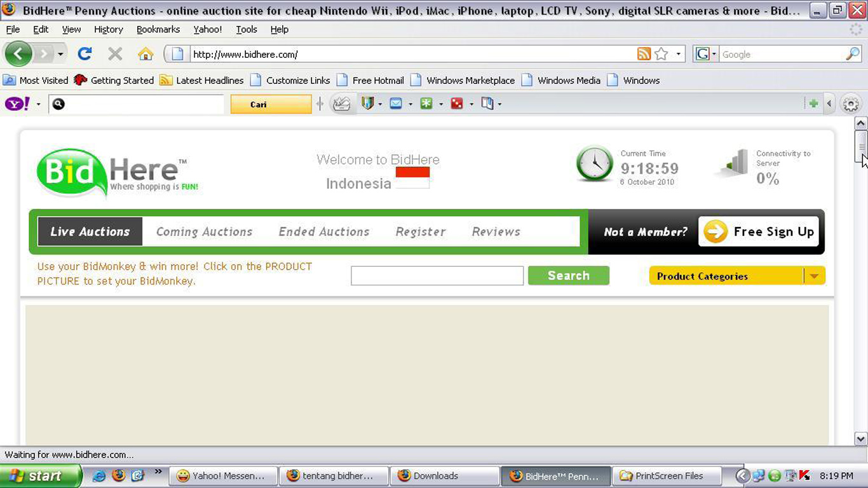Switch to the Live Auctions tab
This screenshot has height=488, width=868.
90,232
